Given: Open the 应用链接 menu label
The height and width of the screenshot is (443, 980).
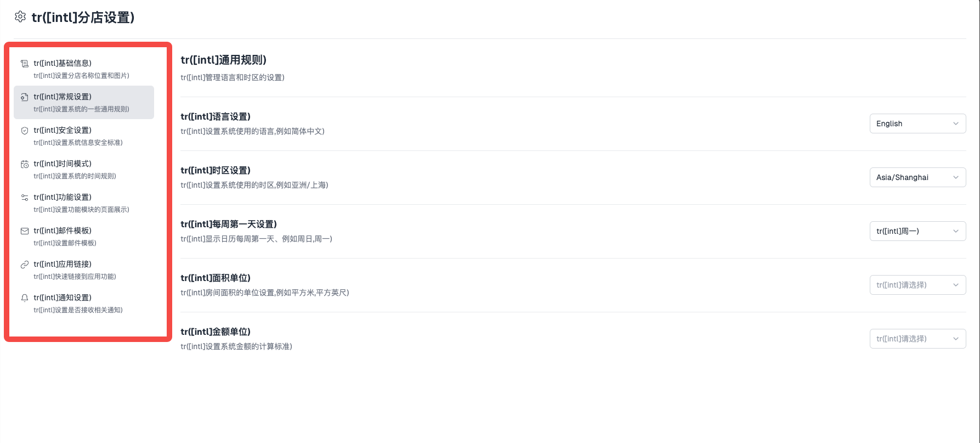Looking at the screenshot, I should (x=63, y=264).
